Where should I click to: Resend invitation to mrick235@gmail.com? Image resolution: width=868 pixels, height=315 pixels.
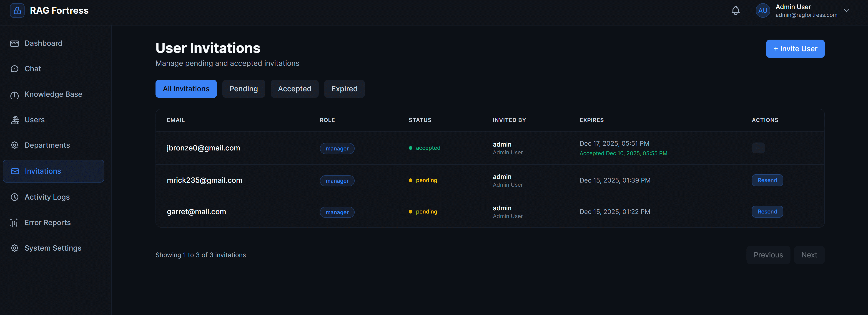click(767, 180)
